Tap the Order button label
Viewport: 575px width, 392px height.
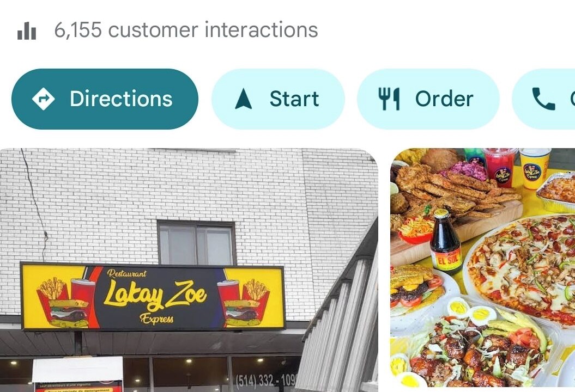tap(444, 99)
